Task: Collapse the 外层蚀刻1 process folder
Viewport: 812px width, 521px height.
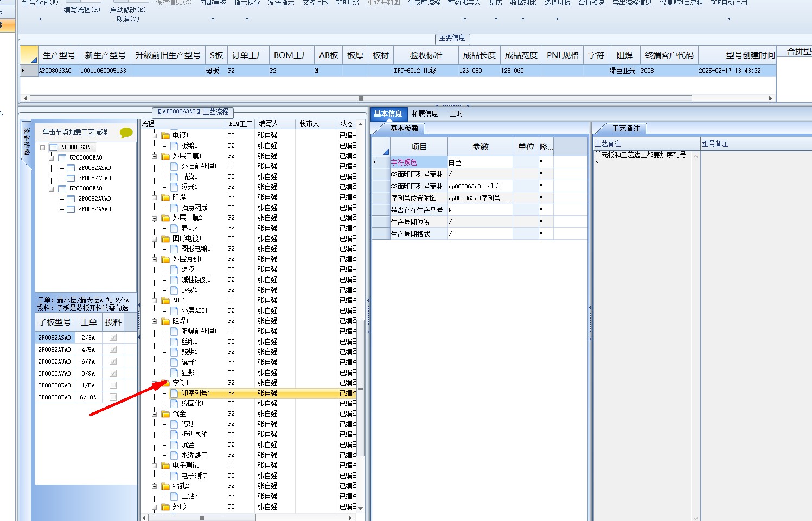Action: tap(155, 259)
